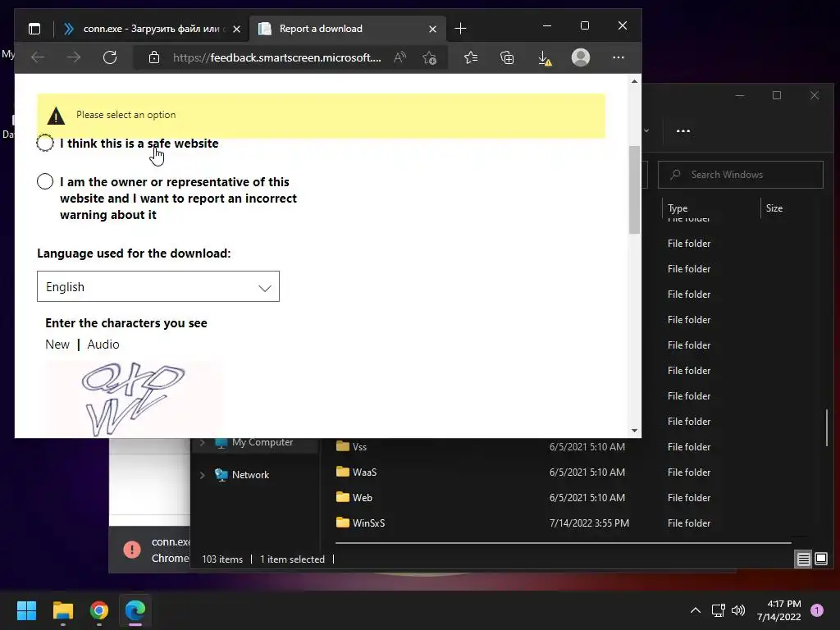This screenshot has height=630, width=840.
Task: Click the Edge page scroll-down arrow
Action: pyautogui.click(x=634, y=430)
